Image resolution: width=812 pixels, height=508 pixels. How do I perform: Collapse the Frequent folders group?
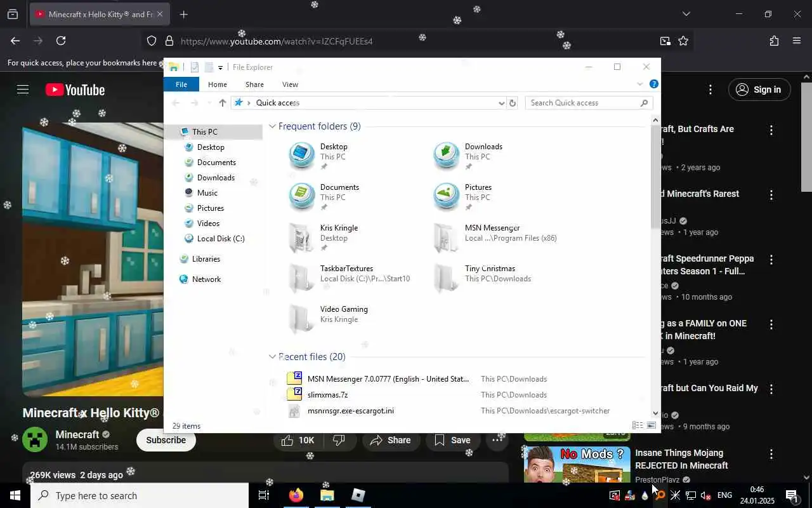[x=272, y=126]
